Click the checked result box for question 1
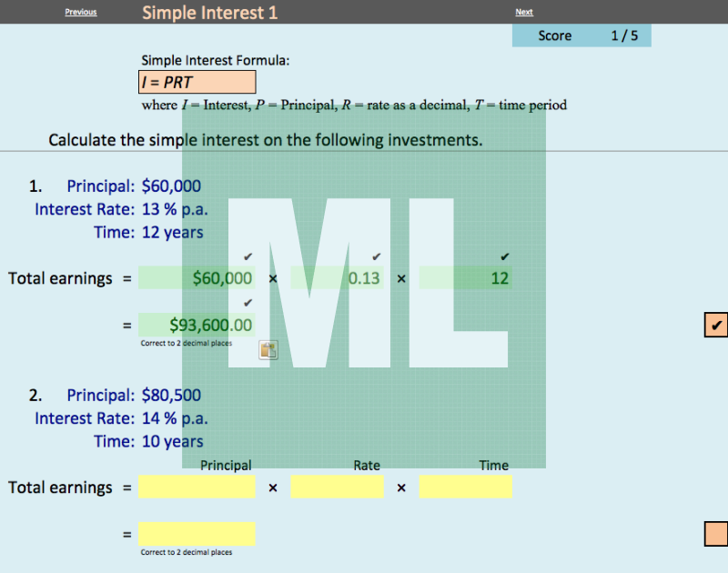Screen dimensions: 728x573 [x=715, y=325]
